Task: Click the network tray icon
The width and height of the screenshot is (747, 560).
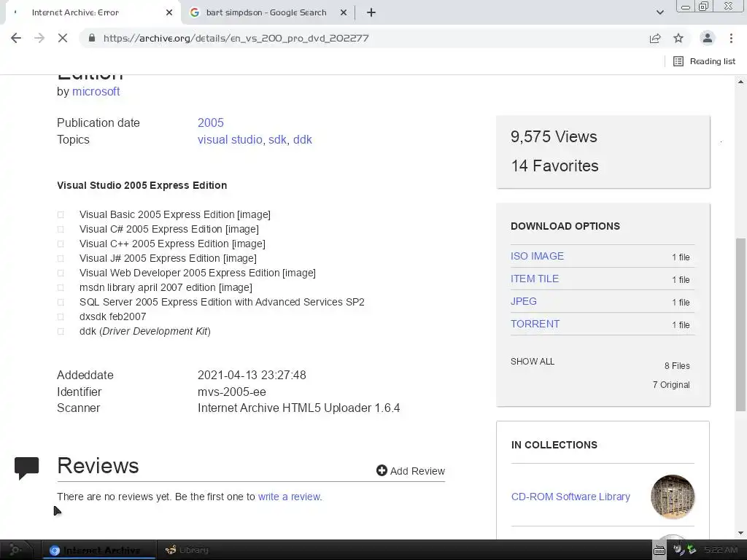Action: pos(691,550)
